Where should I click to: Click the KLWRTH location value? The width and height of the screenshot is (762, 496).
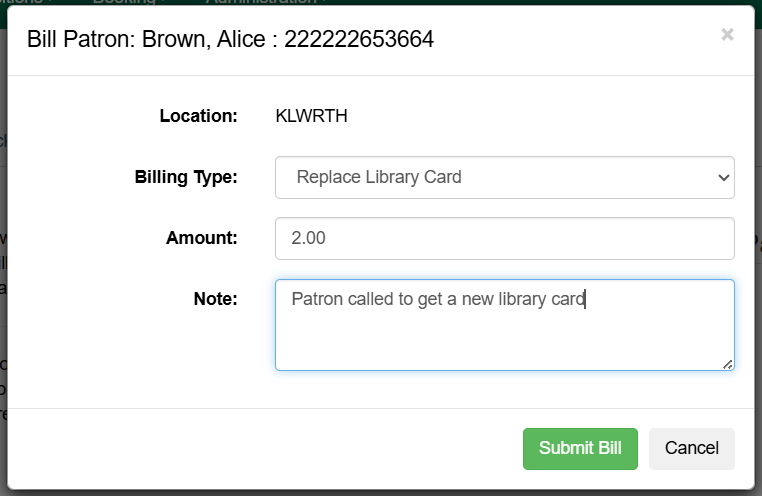tap(311, 116)
